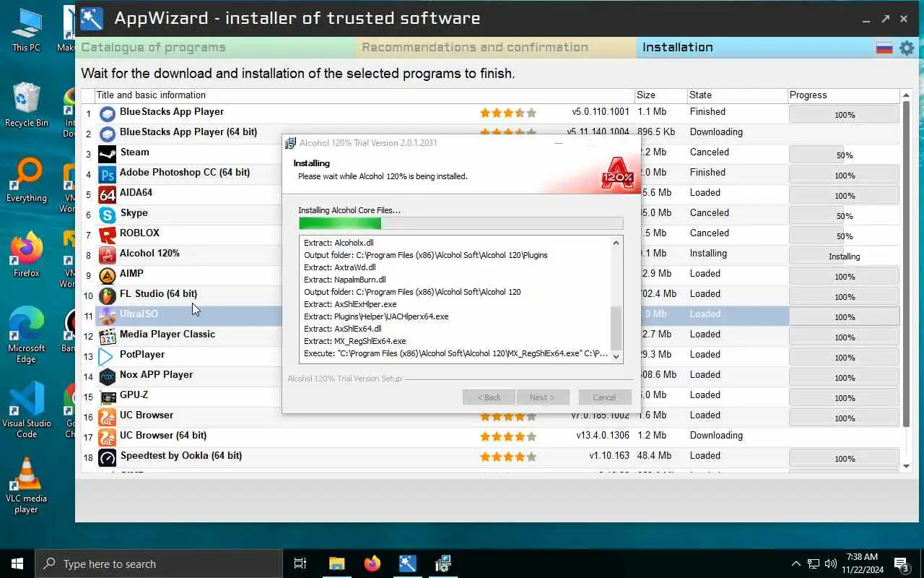
Task: Click the Adobe Photoshop CC icon
Action: [x=107, y=174]
